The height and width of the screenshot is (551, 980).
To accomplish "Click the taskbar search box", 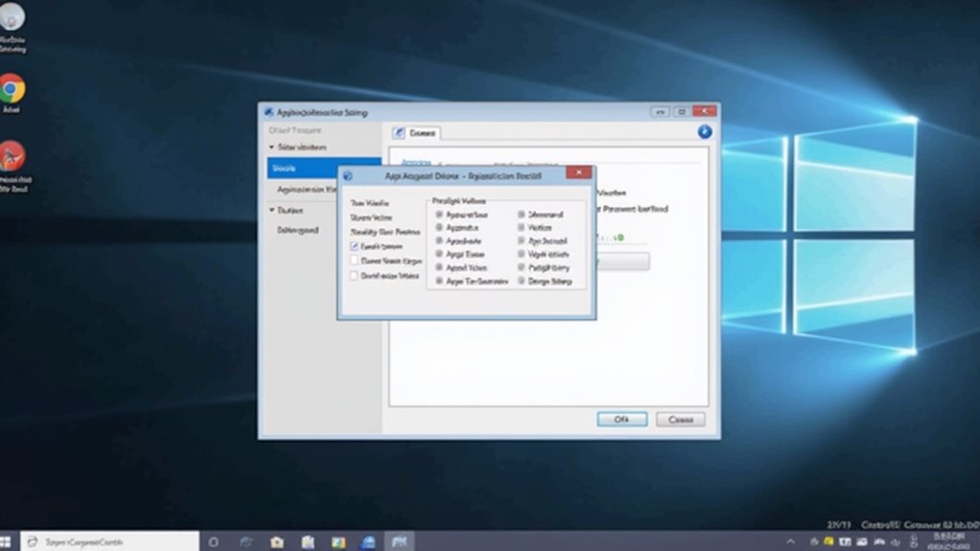I will [110, 541].
